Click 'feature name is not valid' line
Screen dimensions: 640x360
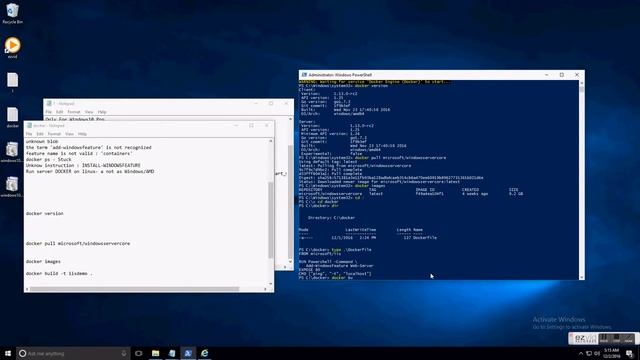coord(79,153)
